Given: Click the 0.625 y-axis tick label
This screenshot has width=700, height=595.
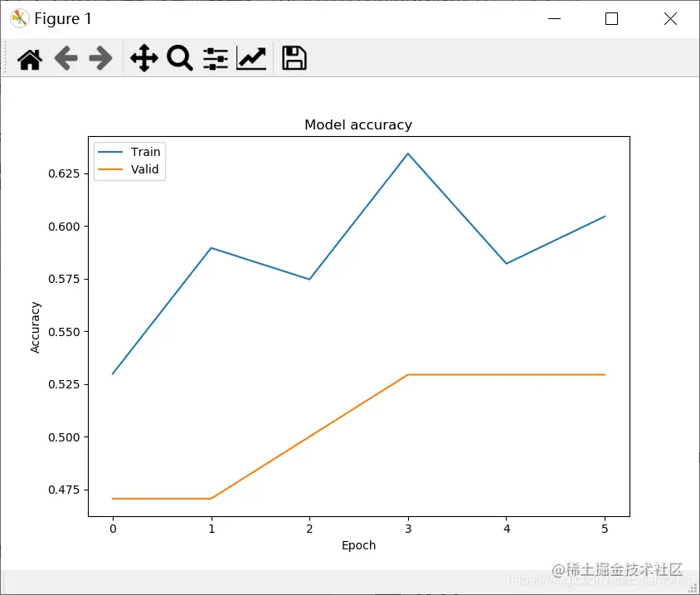Looking at the screenshot, I should click(x=64, y=173).
